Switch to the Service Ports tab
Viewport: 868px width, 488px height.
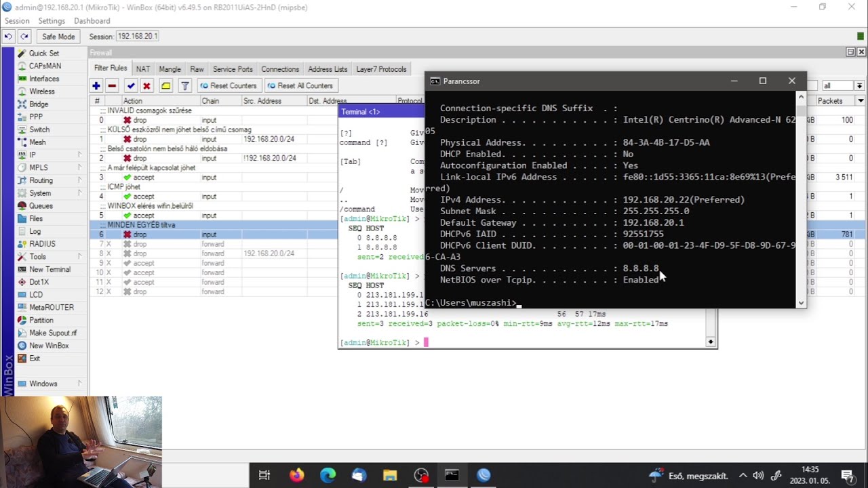[233, 69]
